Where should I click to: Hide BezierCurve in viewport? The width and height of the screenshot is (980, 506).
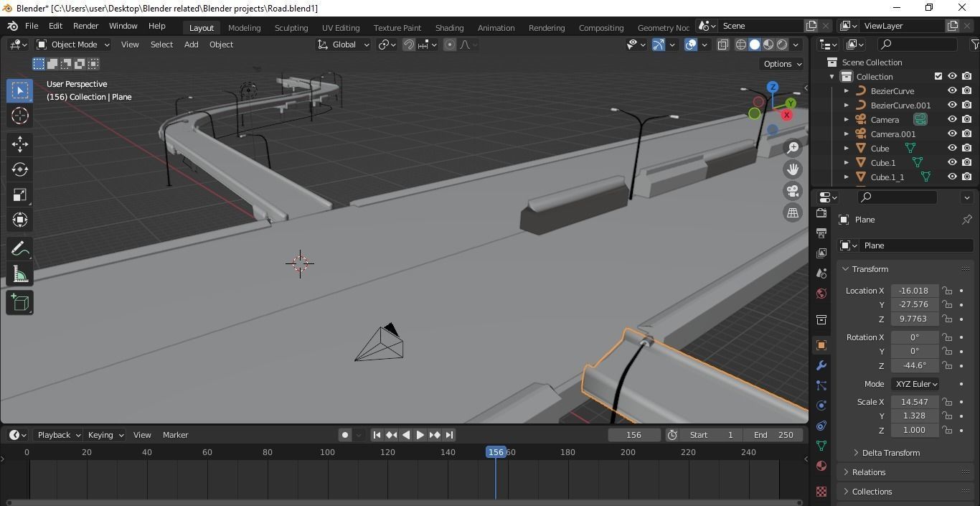(x=952, y=91)
